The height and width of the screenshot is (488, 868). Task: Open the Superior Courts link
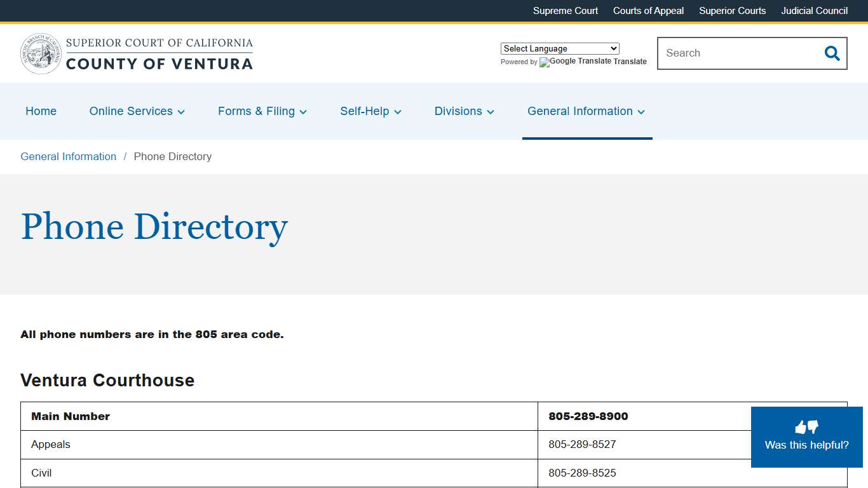(x=732, y=11)
